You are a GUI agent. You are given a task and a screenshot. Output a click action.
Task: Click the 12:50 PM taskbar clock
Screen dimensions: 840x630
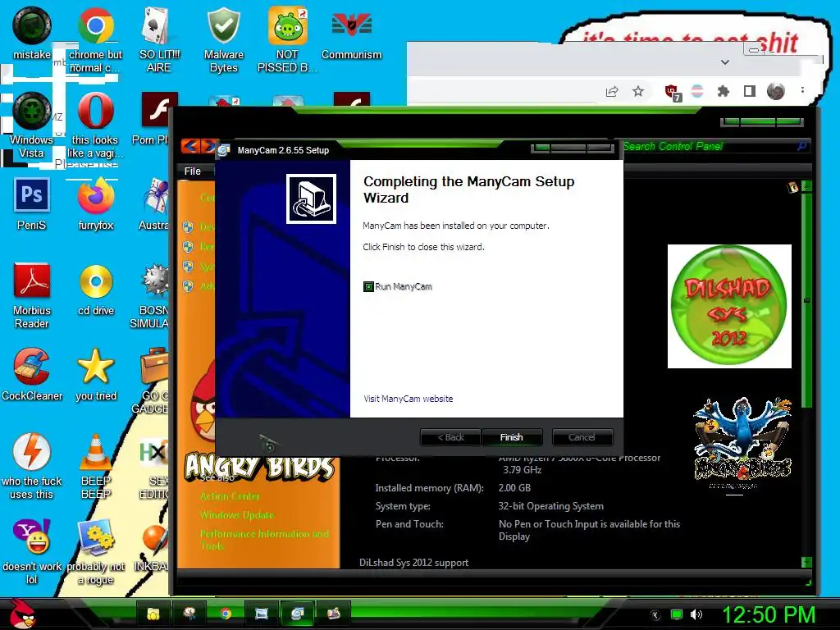769,614
